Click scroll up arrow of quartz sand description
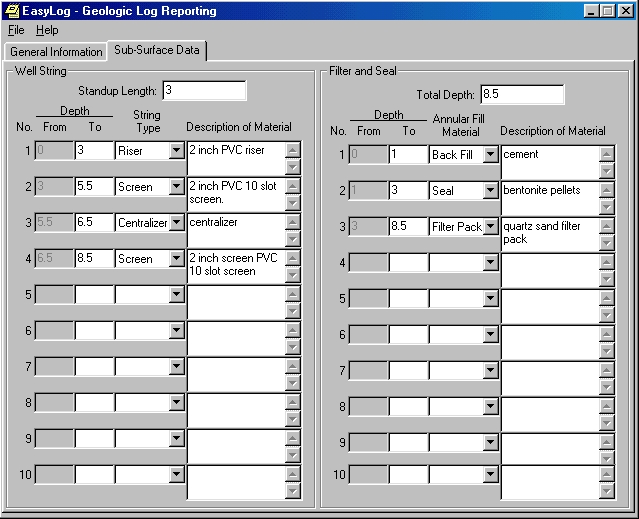This screenshot has height=519, width=639. [x=607, y=226]
